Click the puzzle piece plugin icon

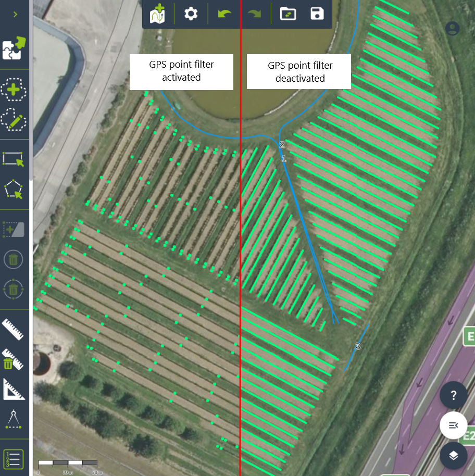[15, 48]
